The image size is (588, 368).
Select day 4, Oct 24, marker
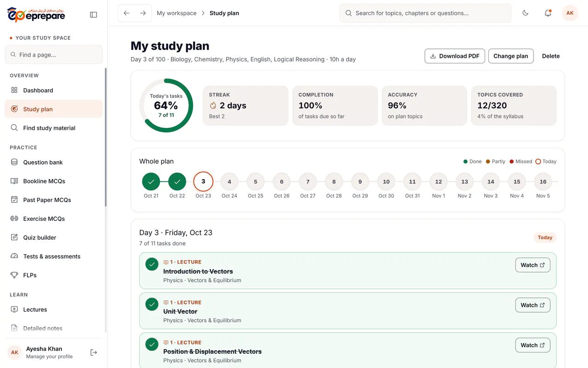point(230,182)
